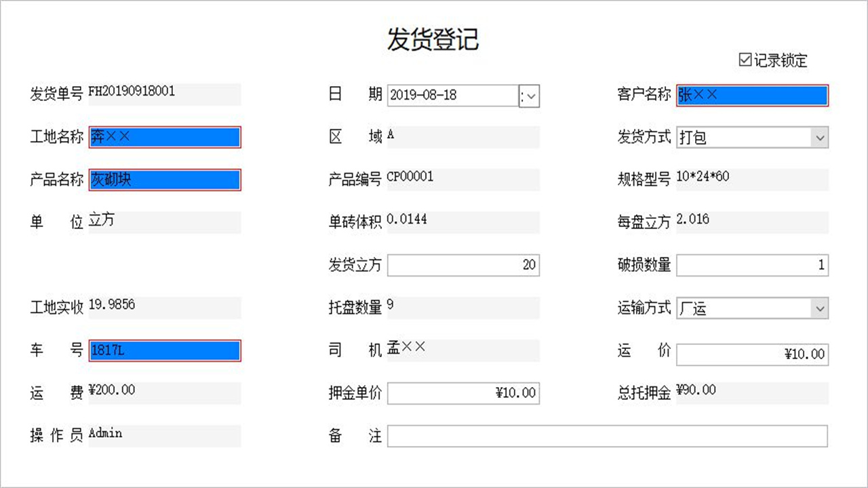Select the 产品名称 field showing 灰砌块
This screenshot has height=488, width=868.
[x=164, y=180]
